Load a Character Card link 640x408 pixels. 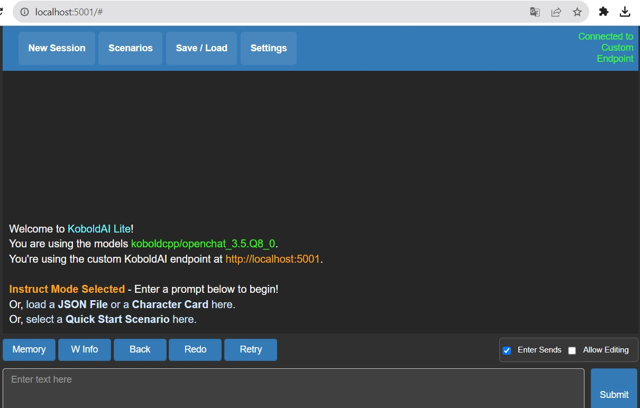pyautogui.click(x=170, y=304)
